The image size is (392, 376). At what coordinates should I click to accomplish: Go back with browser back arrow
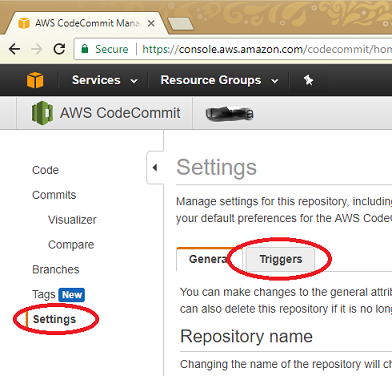[14, 49]
